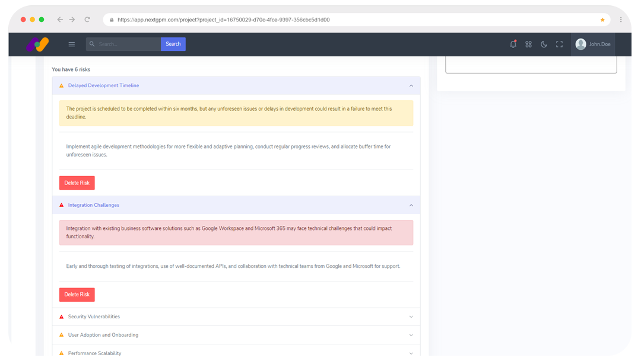Toggle dark mode moon icon
Viewport: 641px width, 364px height.
click(544, 44)
